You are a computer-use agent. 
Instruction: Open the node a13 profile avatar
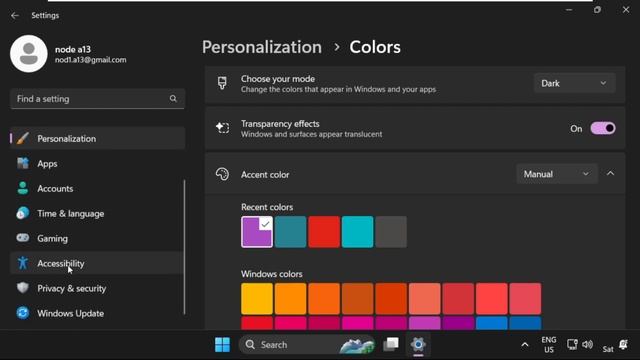tap(29, 53)
